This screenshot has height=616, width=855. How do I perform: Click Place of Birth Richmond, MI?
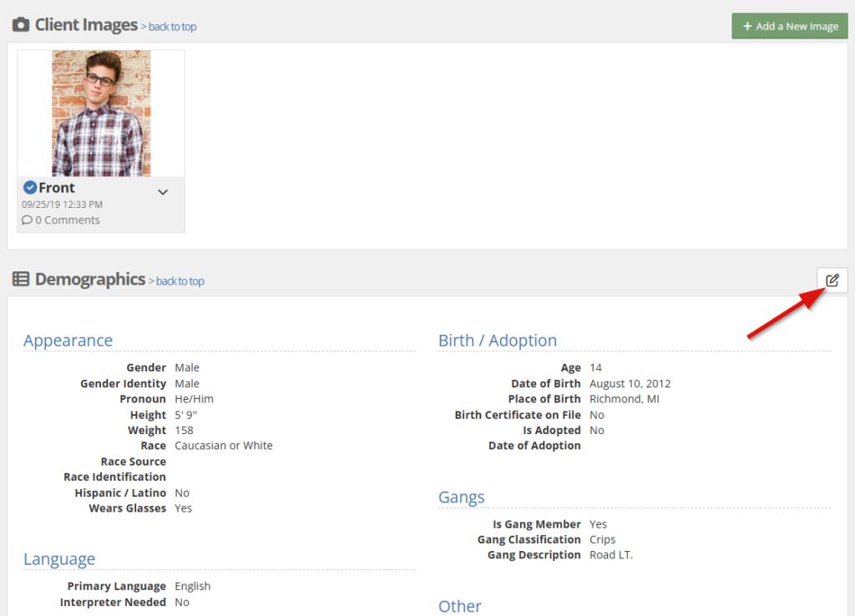click(625, 399)
